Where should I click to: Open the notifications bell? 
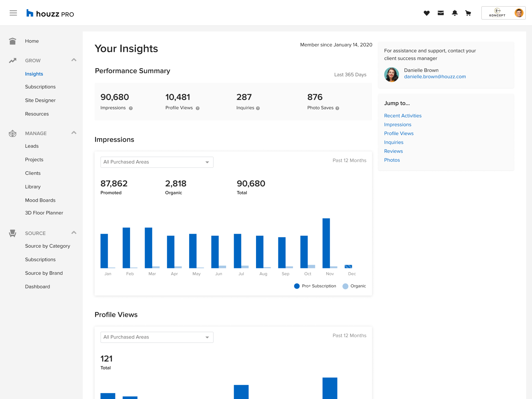coord(455,13)
